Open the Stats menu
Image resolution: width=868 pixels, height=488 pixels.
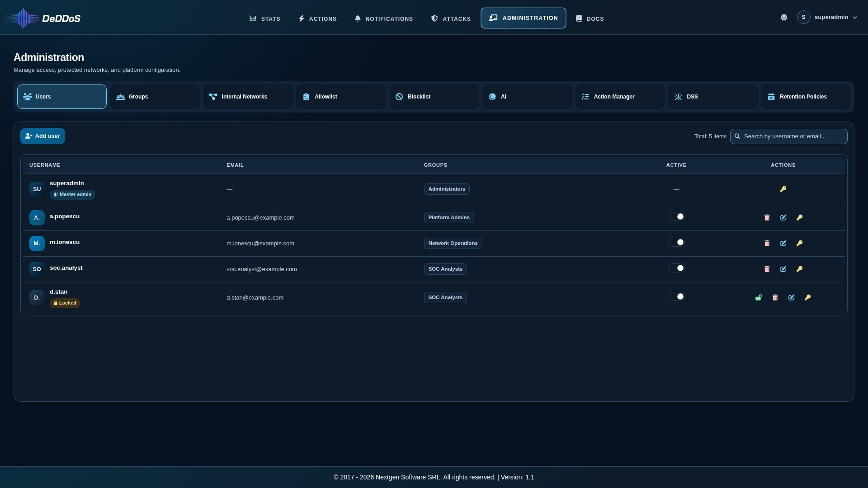[x=265, y=19]
